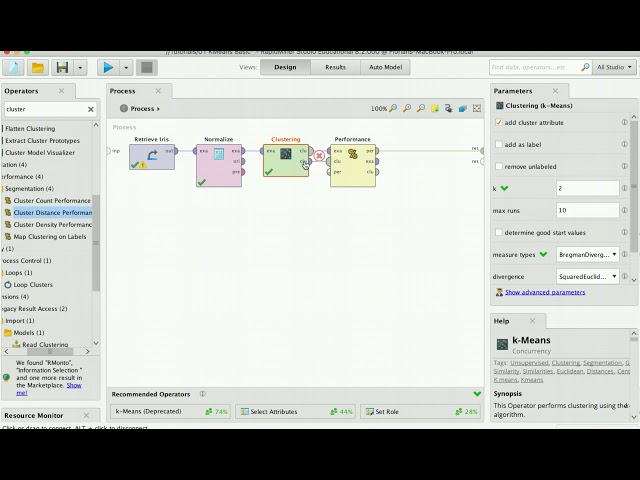The height and width of the screenshot is (480, 640).
Task: Click Show advanced parameters link
Action: (545, 292)
